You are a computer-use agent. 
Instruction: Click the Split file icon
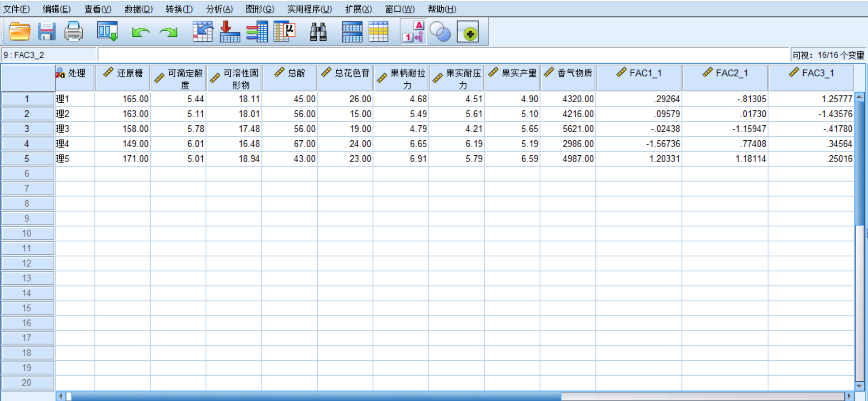(352, 32)
